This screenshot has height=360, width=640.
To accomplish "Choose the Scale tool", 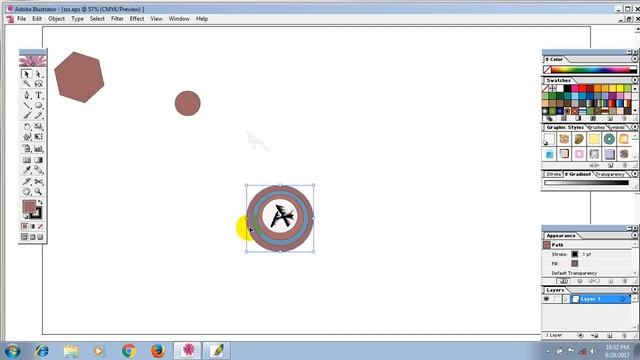I will tap(38, 127).
